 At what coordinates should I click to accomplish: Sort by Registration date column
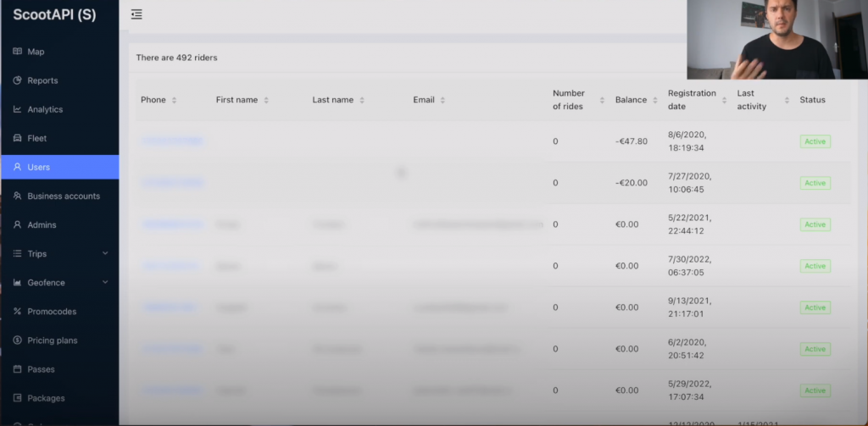[x=724, y=100]
